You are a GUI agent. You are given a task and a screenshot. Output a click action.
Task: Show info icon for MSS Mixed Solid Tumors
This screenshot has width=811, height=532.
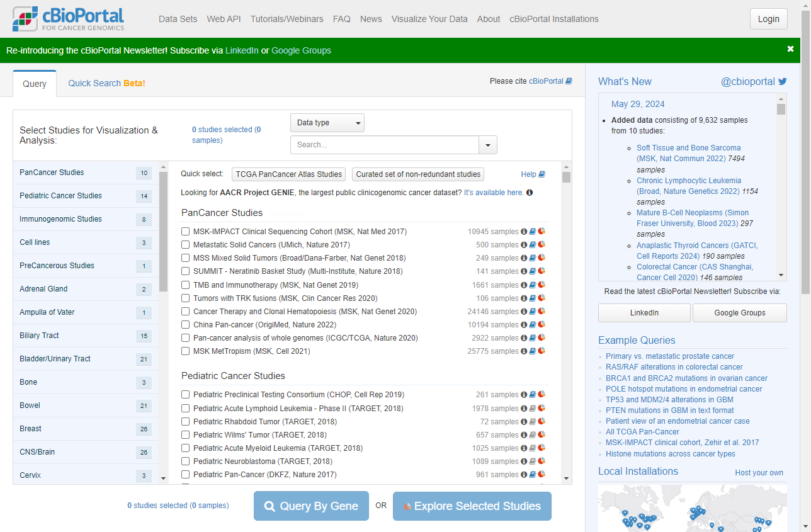(524, 258)
